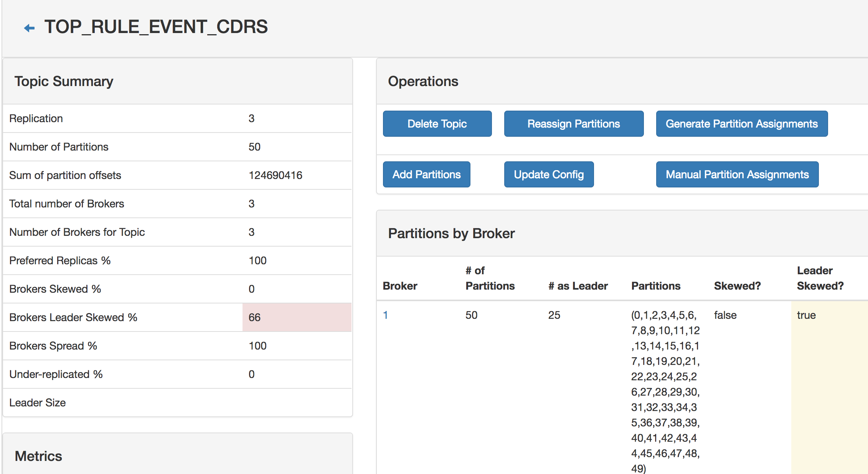Screen dimensions: 868x474
Task: Click the highlighted Brokers Leader Skewed value 66
Action: (254, 317)
